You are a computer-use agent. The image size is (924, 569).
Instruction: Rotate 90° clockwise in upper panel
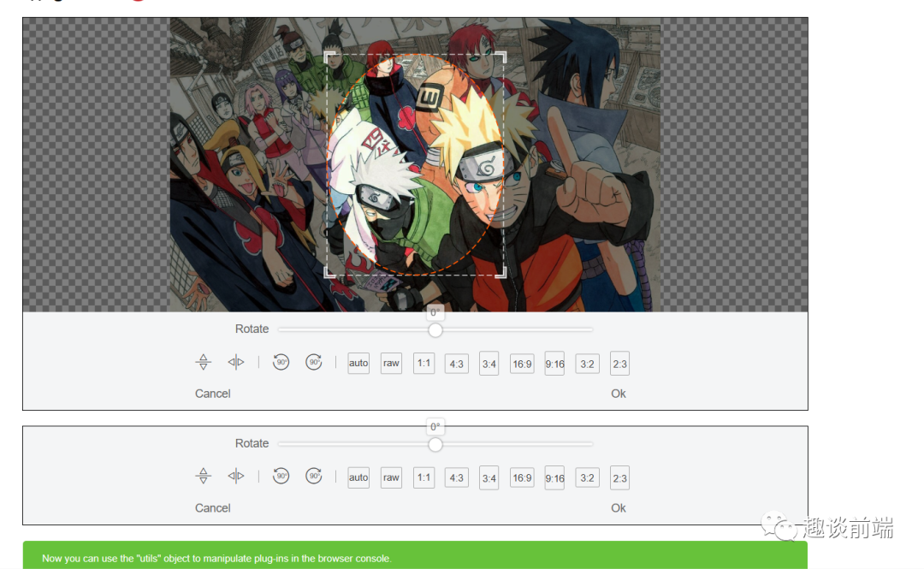[313, 362]
